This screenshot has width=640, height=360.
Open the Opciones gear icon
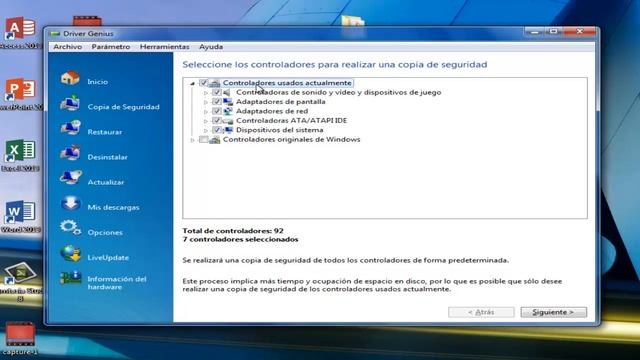tap(70, 228)
